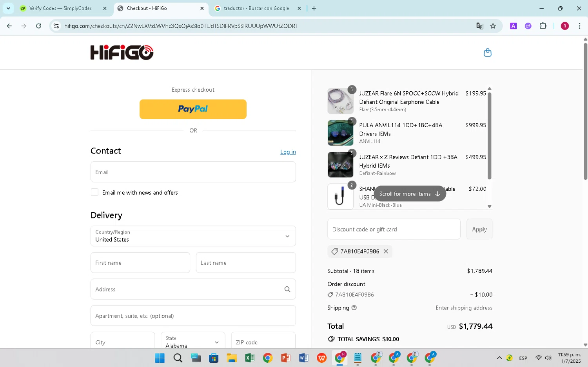Close the traductor Google tab
This screenshot has width=588, height=367.
(299, 8)
